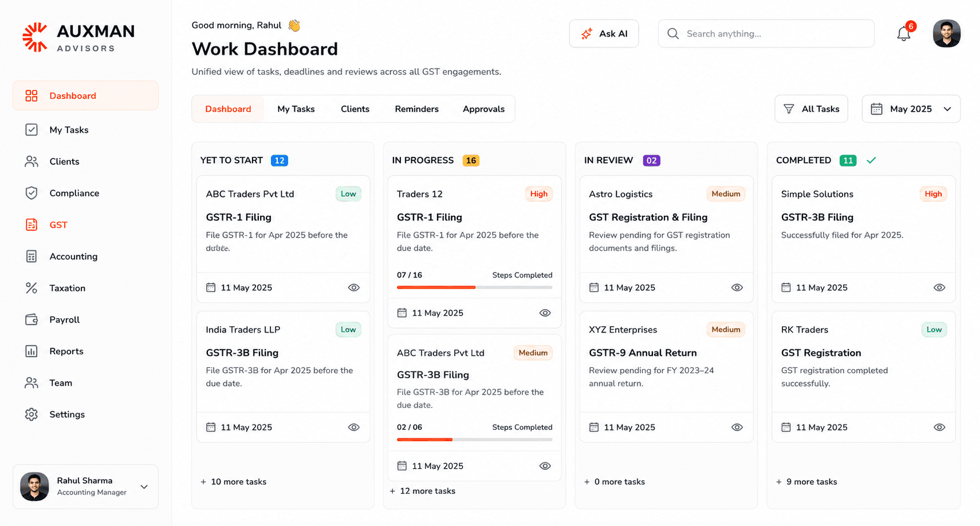Open the May 2025 month dropdown
980x526 pixels.
click(911, 109)
